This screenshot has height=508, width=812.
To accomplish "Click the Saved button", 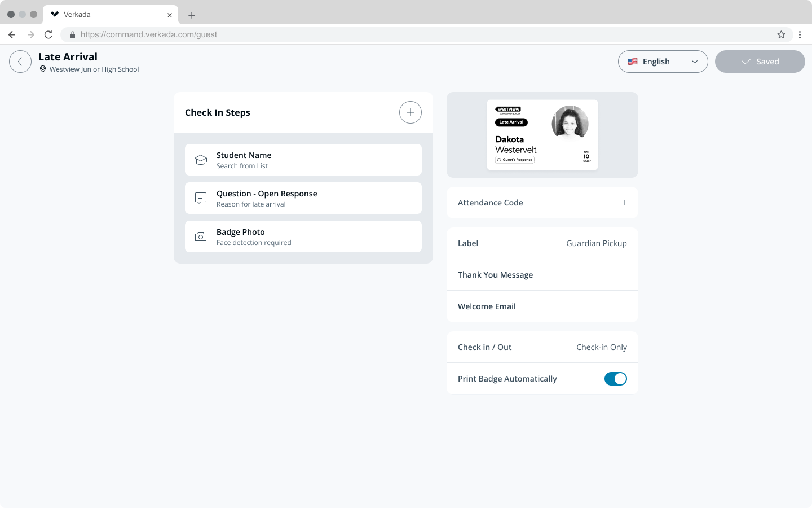I will point(760,62).
